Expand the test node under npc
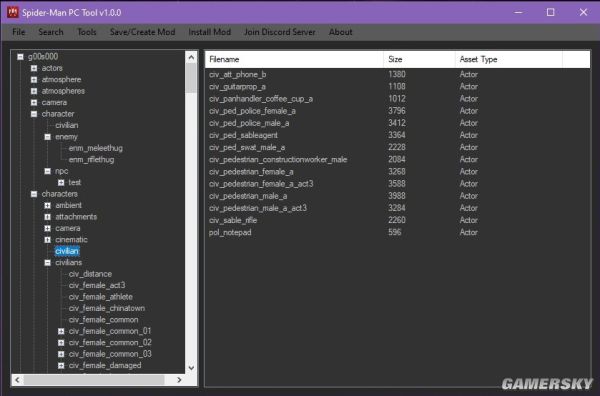The image size is (600, 396). click(x=61, y=183)
